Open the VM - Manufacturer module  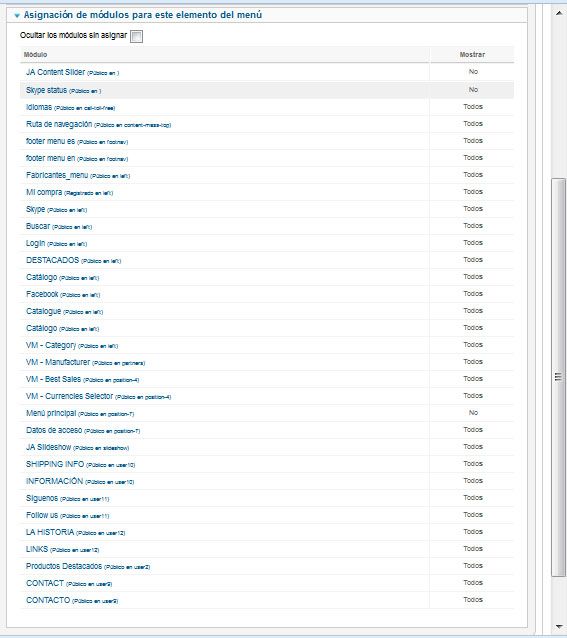click(58, 362)
